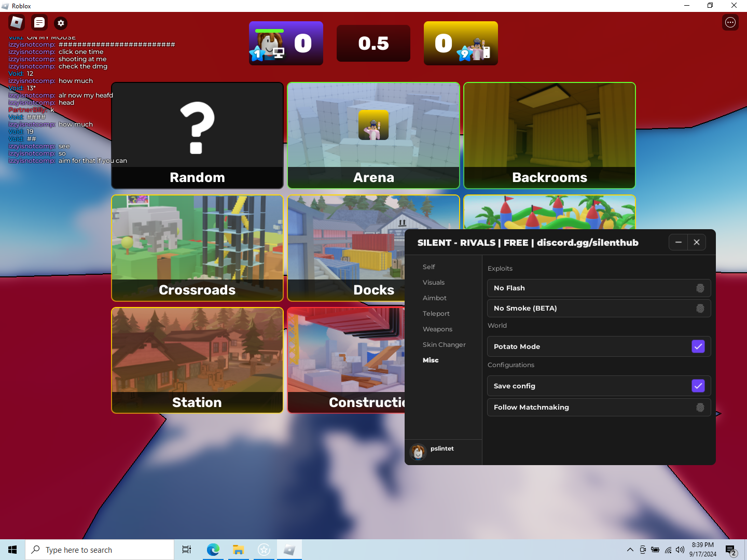Click the No Smoke (BETA) fingerprint icon

[x=700, y=309]
